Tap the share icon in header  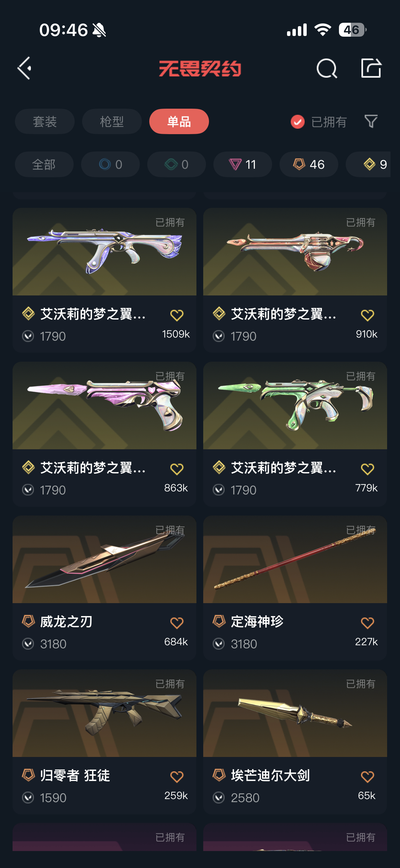371,68
